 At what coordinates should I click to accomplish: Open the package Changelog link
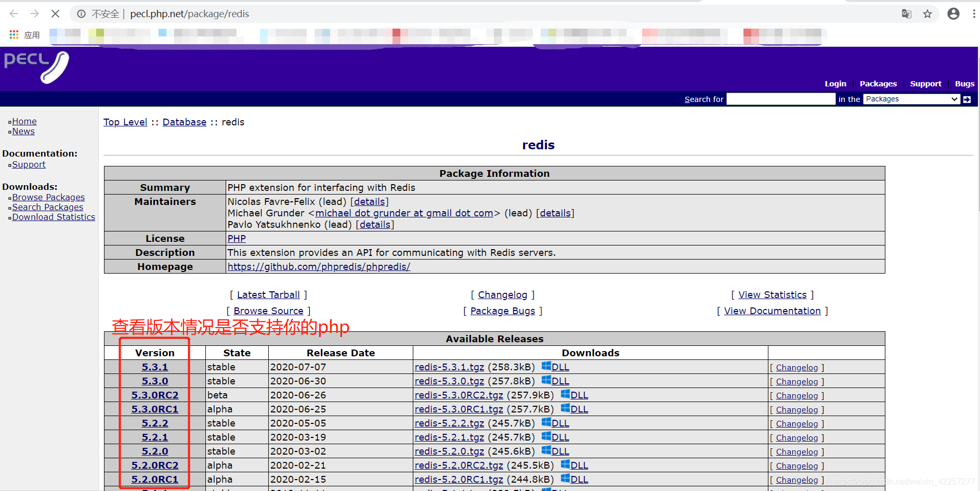[502, 294]
